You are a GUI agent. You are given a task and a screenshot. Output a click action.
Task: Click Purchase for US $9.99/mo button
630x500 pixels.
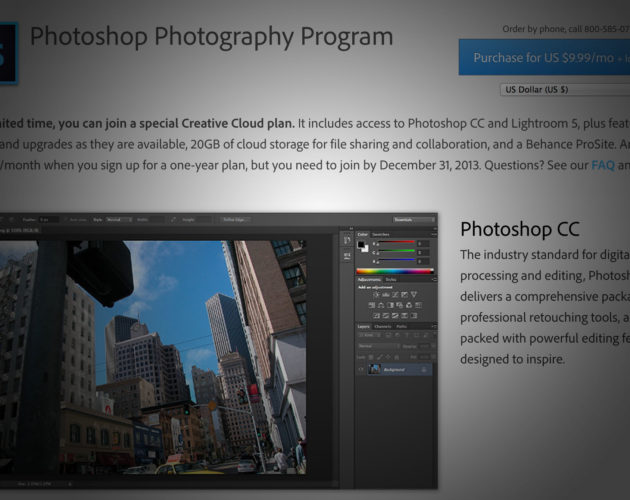(x=544, y=57)
